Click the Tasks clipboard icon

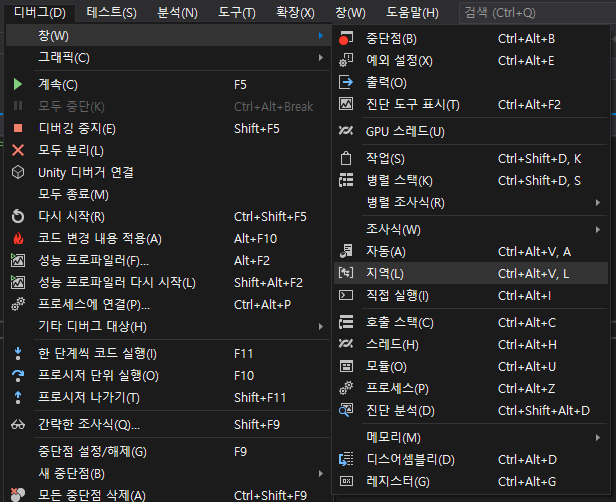click(346, 158)
